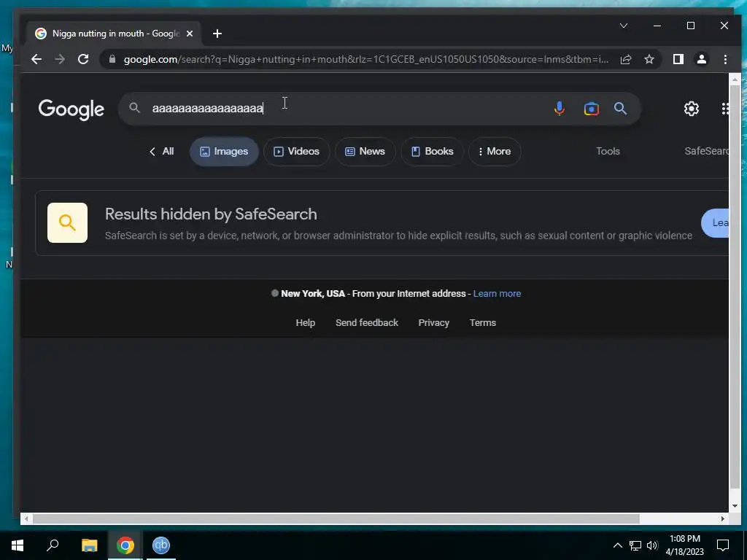Click the Chrome taskbar icon
The image size is (747, 560).
125,545
